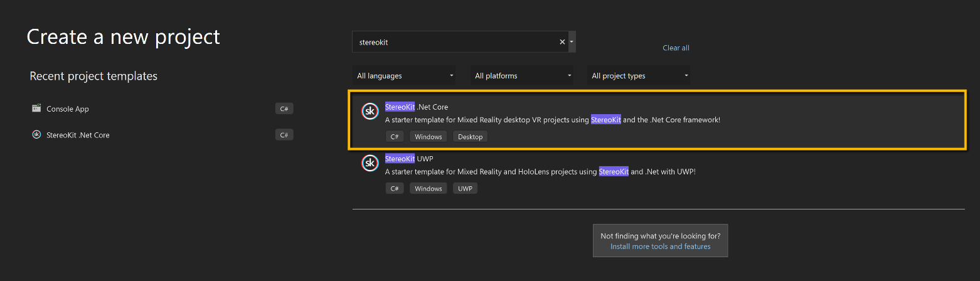Click the Desktop tag under StereoKit .Net Core
This screenshot has height=281, width=980.
coord(471,137)
